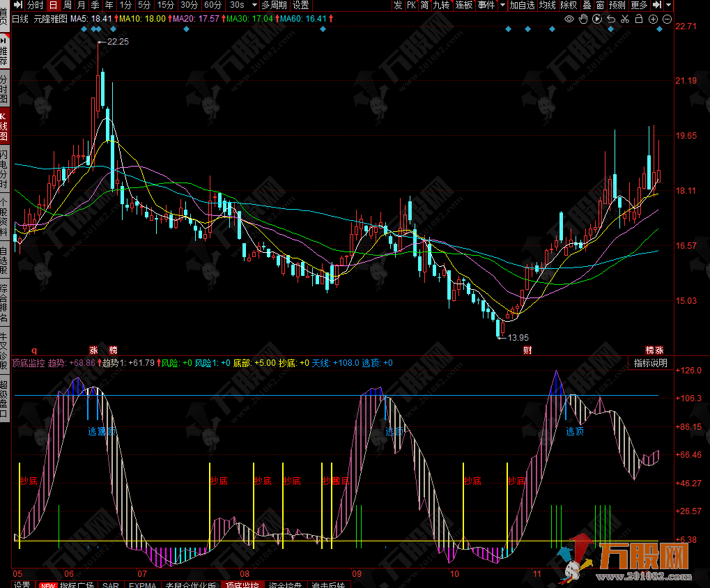Open 多周期 multi-period view
The image size is (710, 588).
274,5
